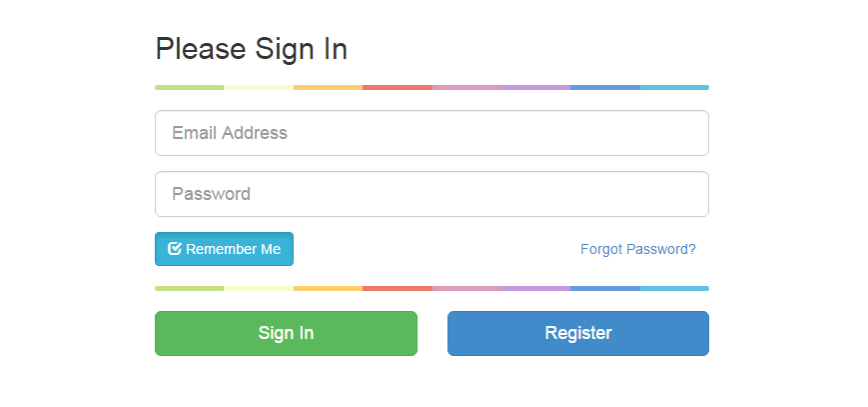
Task: Open the Forgot Password? link
Action: point(637,250)
